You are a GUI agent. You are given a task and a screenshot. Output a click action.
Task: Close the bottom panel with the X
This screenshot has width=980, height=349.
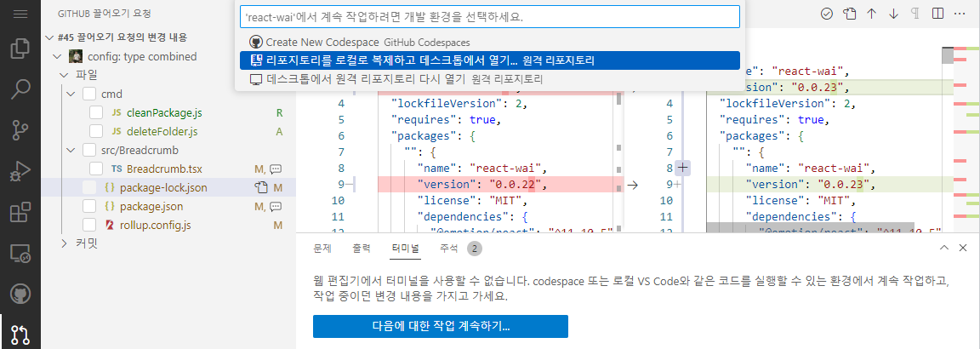click(963, 248)
